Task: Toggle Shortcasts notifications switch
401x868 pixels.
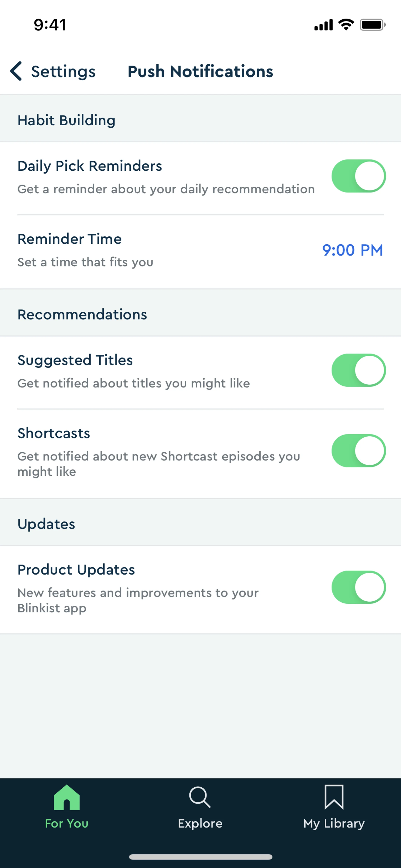Action: point(359,451)
